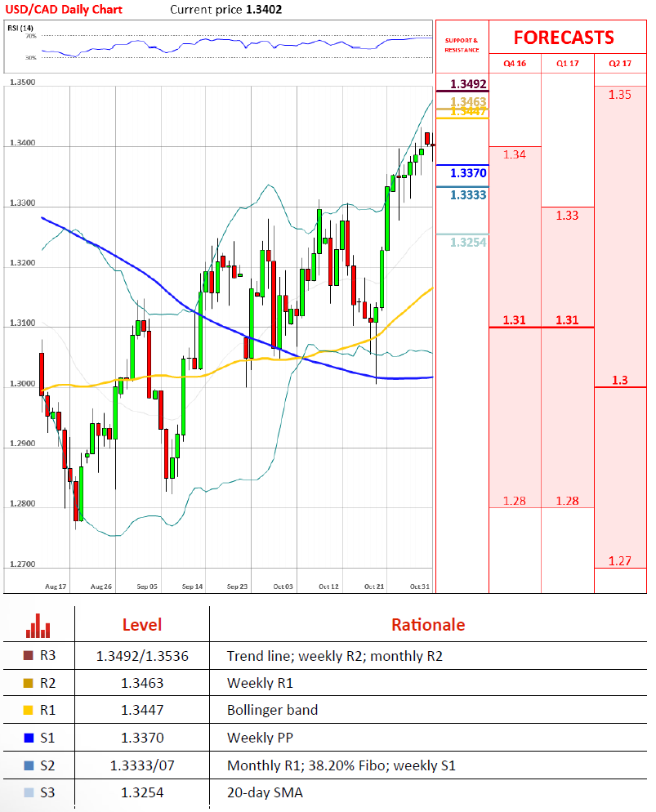Screen dimensions: 656x812
Task: Click the 'Trend line; weekly R2; monthly R2' rationale
Action: pyautogui.click(x=334, y=656)
